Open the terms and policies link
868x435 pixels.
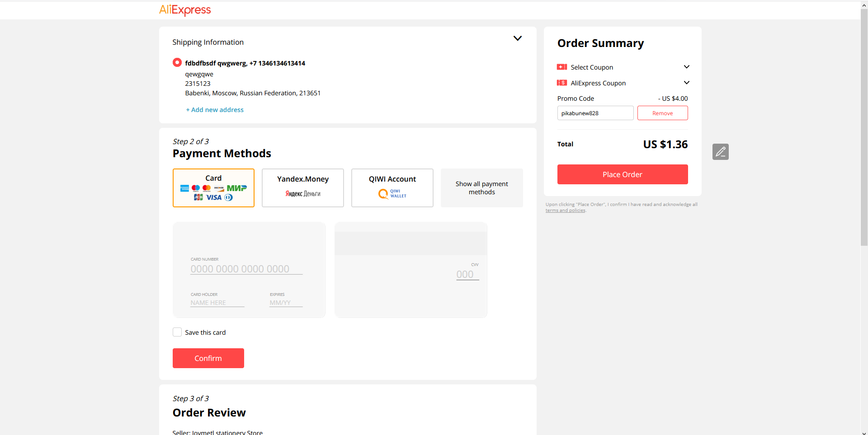(565, 210)
